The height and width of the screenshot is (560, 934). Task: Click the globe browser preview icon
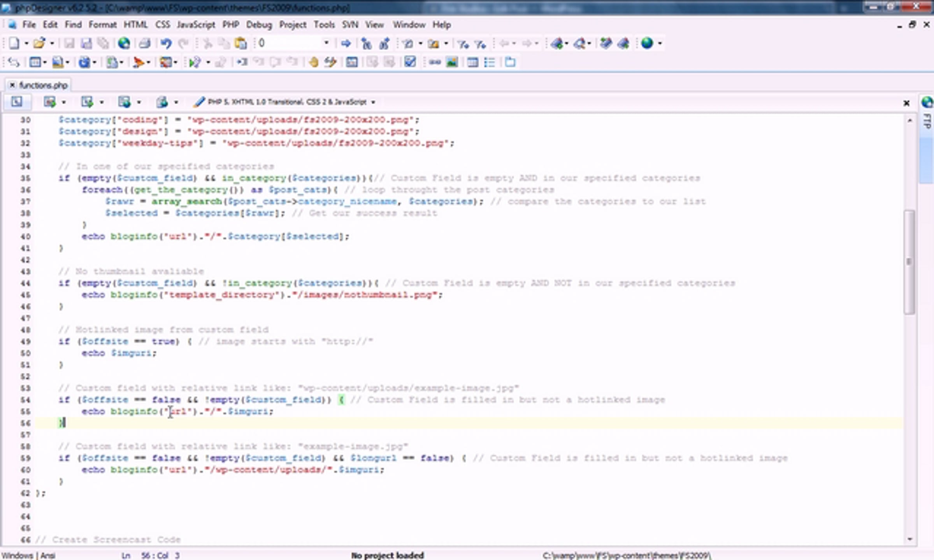[x=124, y=43]
